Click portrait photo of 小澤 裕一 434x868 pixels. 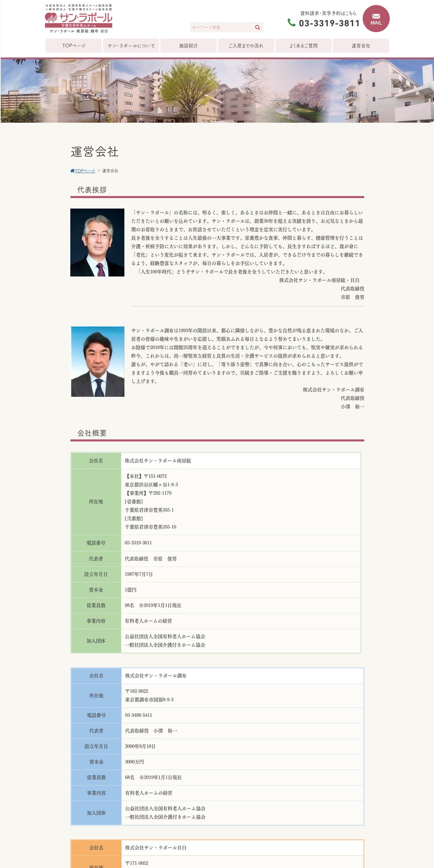(97, 361)
